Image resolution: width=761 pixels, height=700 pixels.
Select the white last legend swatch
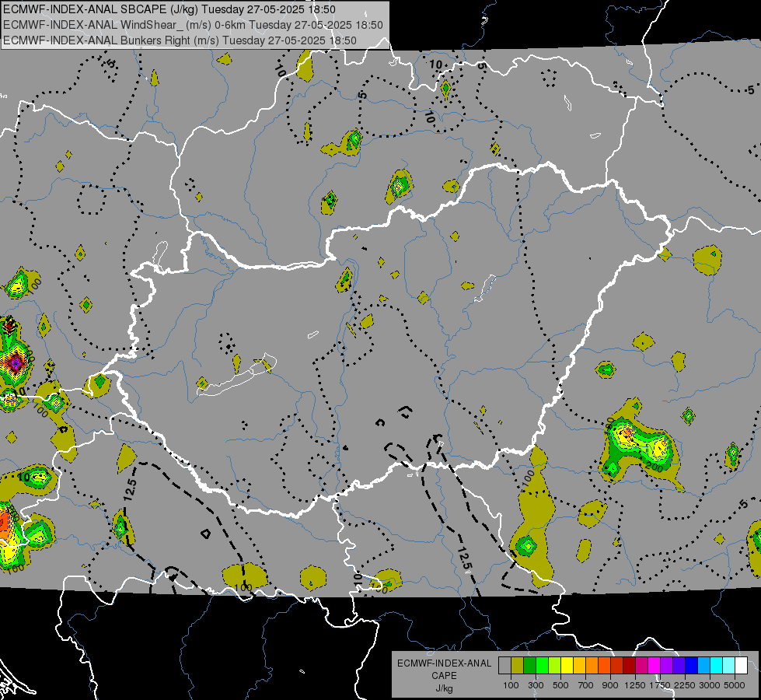(x=742, y=666)
